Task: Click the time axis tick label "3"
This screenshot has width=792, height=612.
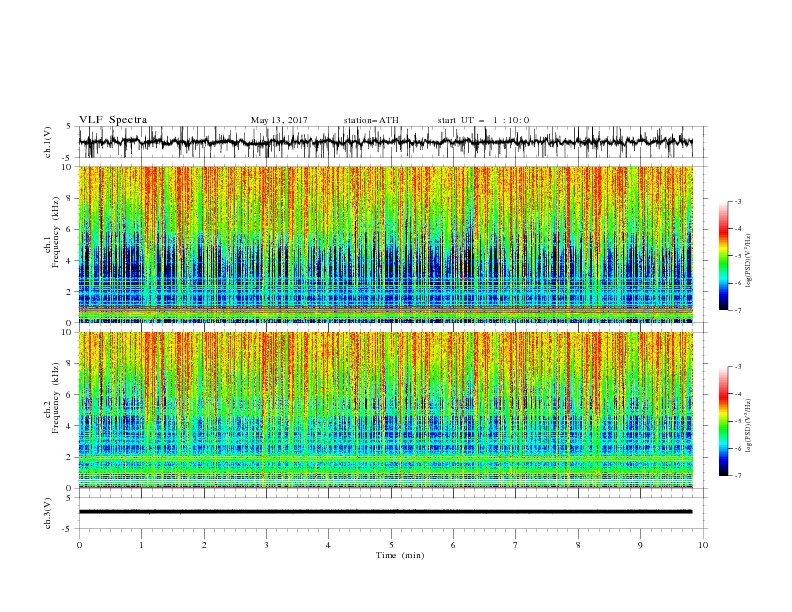Action: coord(266,545)
